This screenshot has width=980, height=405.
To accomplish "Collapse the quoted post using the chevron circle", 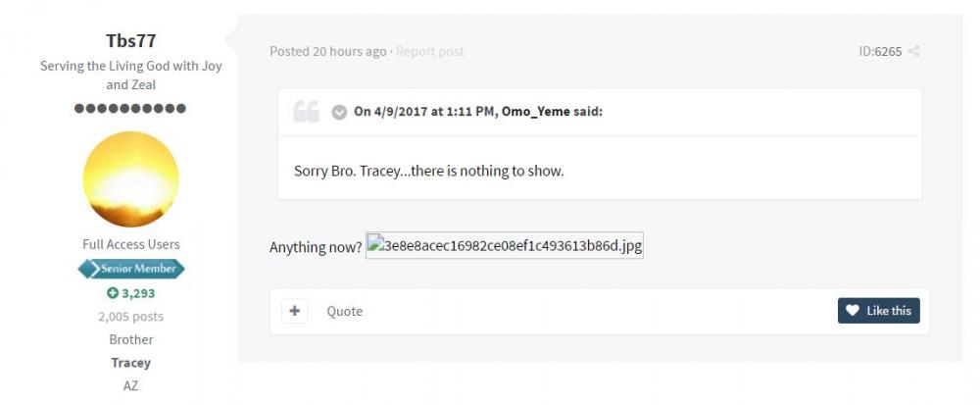I will (x=339, y=112).
